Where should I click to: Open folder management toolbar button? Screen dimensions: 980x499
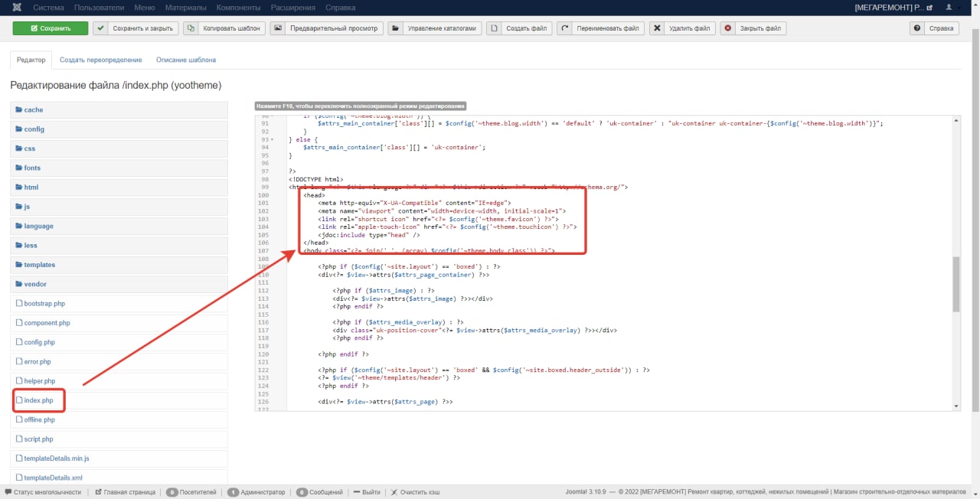point(435,28)
